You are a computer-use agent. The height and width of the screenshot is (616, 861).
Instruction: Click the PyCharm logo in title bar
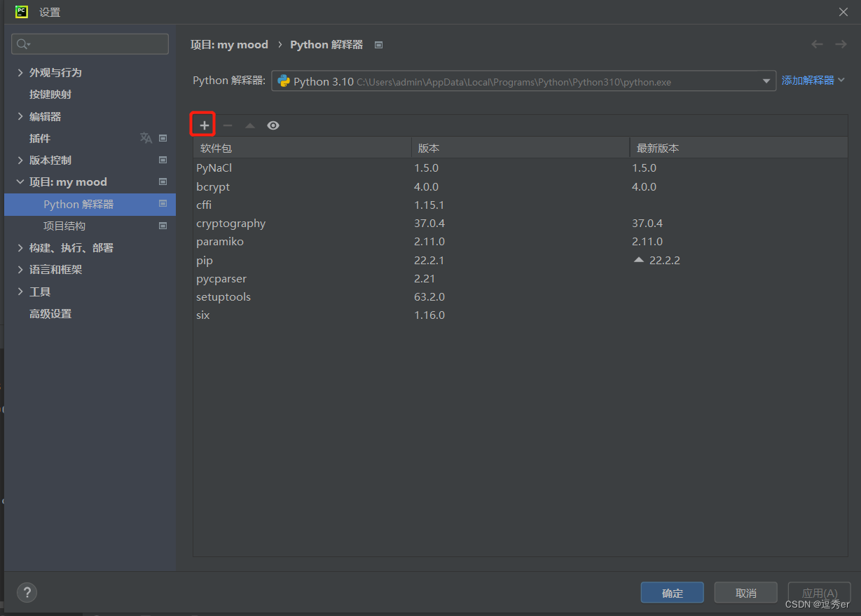point(22,11)
